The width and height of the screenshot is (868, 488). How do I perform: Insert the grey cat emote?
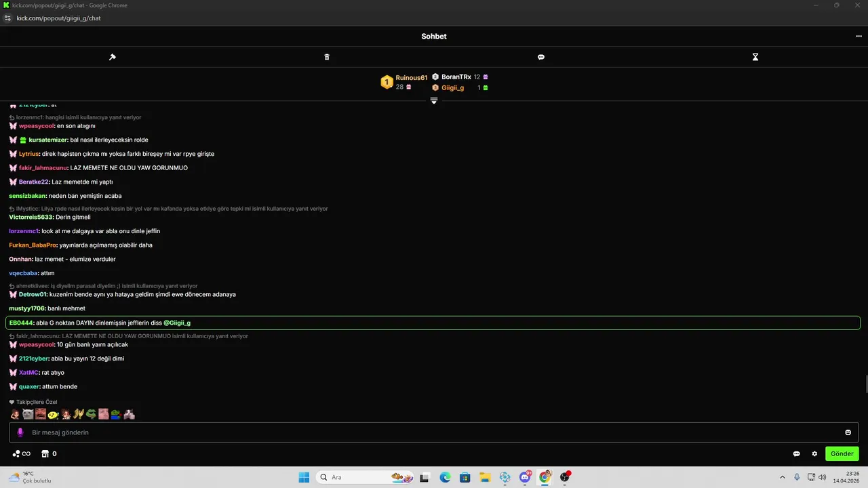[28, 414]
